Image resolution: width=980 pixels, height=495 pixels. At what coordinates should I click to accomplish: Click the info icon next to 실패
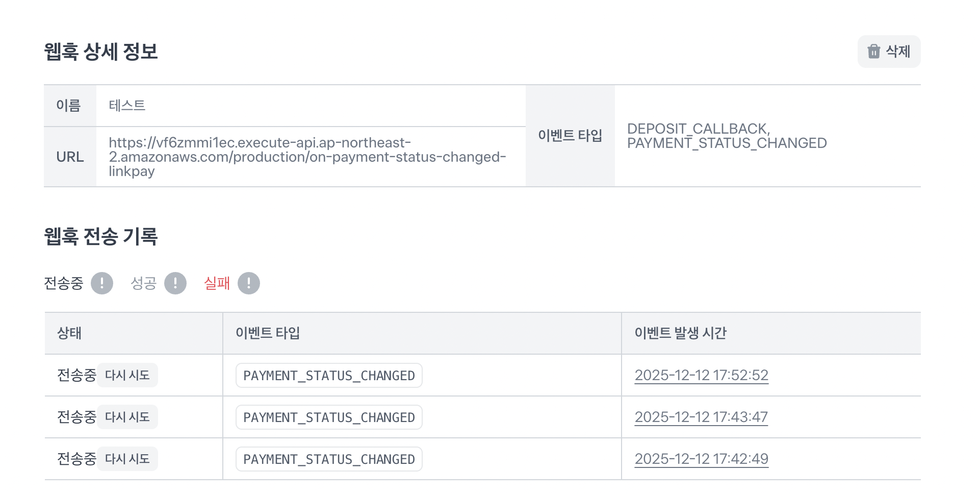pyautogui.click(x=249, y=283)
